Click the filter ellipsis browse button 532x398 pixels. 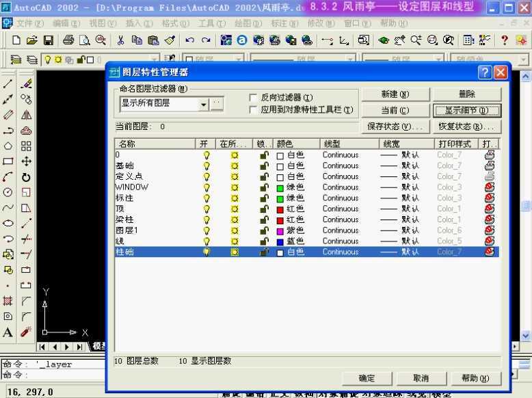point(217,104)
